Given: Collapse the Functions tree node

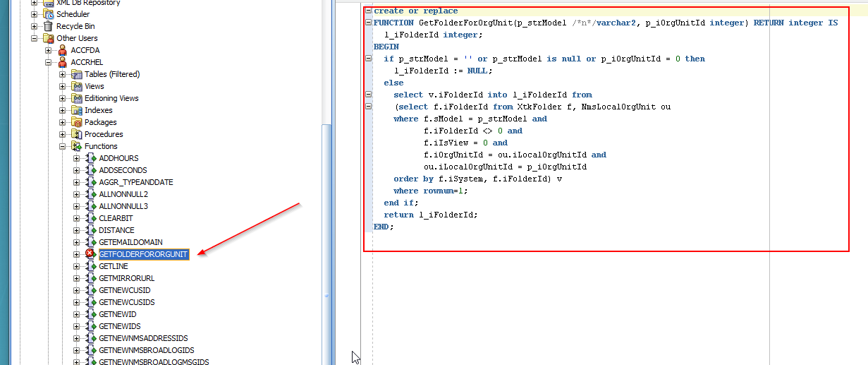Looking at the screenshot, I should 63,146.
